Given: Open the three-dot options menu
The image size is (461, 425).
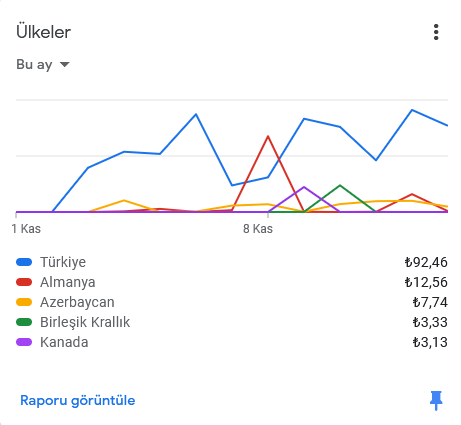Looking at the screenshot, I should 436,32.
